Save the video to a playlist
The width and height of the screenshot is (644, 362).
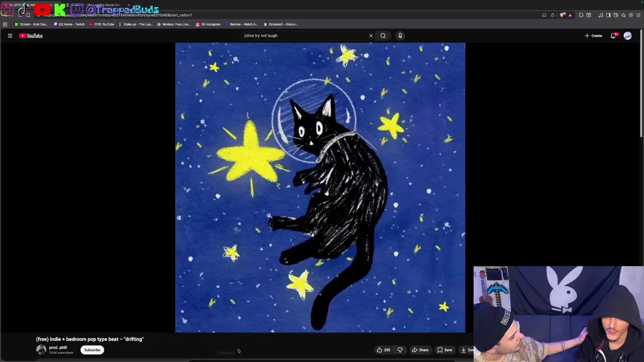tap(445, 350)
